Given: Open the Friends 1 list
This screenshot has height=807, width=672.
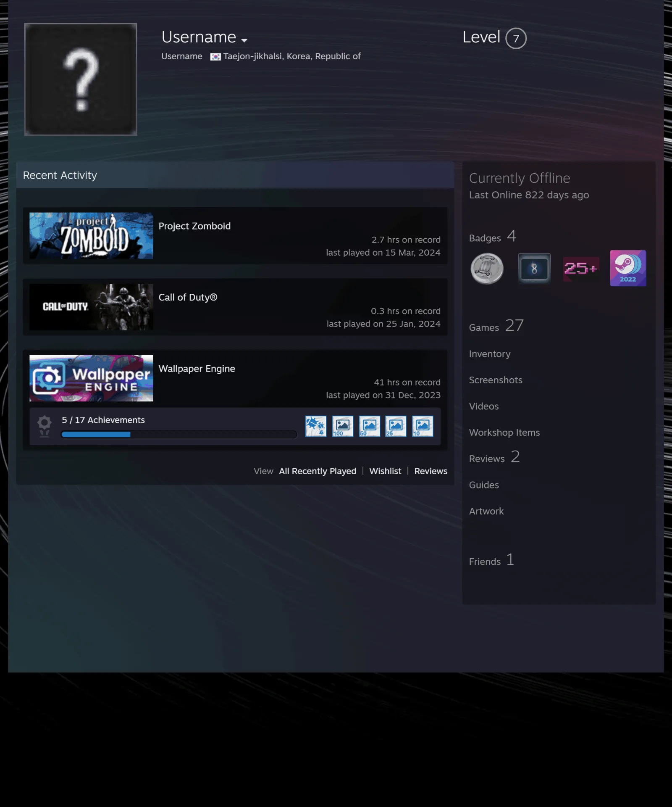Looking at the screenshot, I should click(x=491, y=560).
